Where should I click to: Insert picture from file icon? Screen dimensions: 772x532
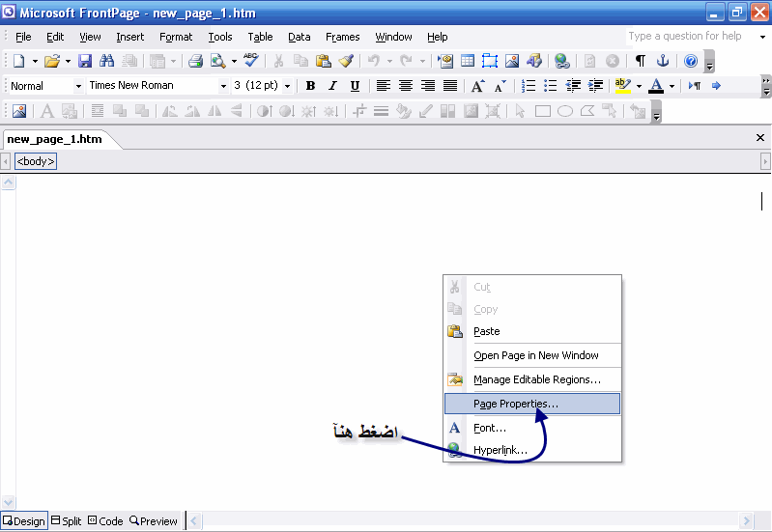click(x=512, y=61)
